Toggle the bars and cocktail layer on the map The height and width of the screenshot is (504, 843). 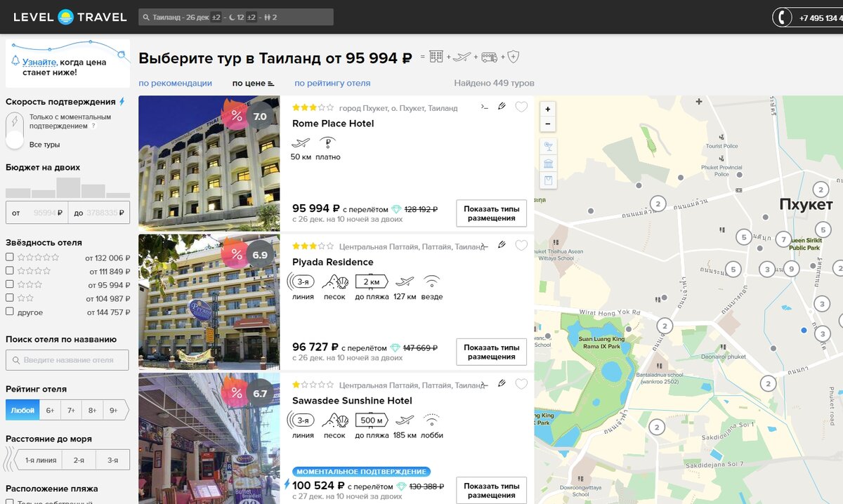tap(548, 147)
